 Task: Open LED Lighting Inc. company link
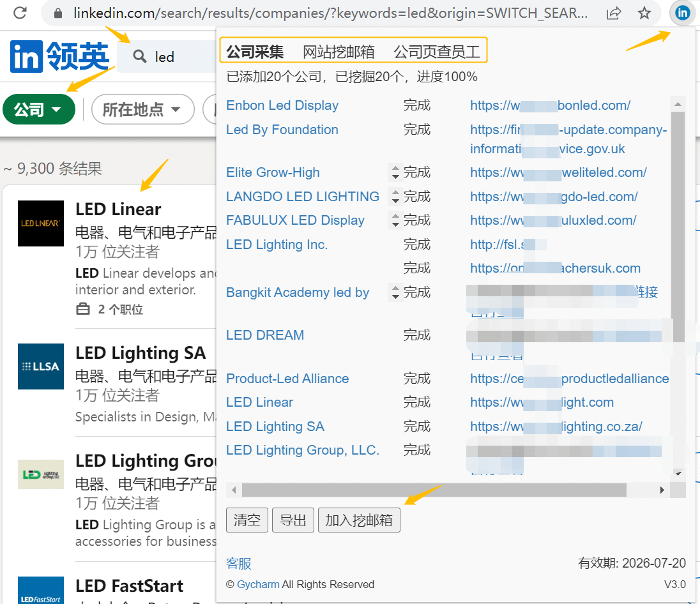tap(277, 244)
